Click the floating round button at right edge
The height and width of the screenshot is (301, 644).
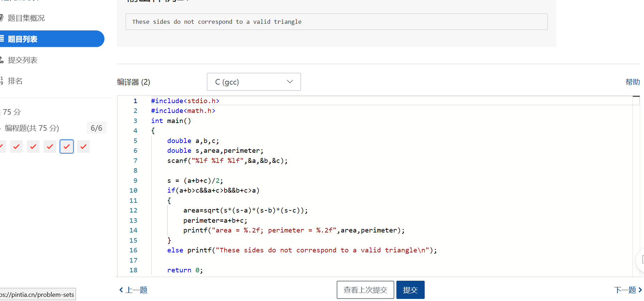point(641,259)
